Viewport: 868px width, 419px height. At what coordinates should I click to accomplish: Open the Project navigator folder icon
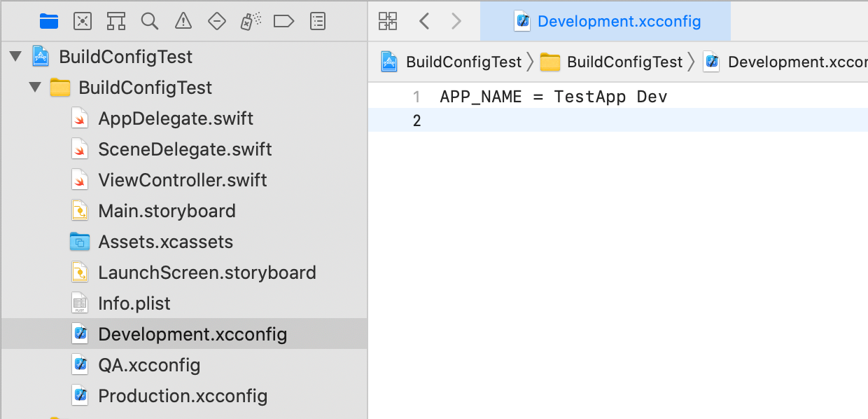49,21
